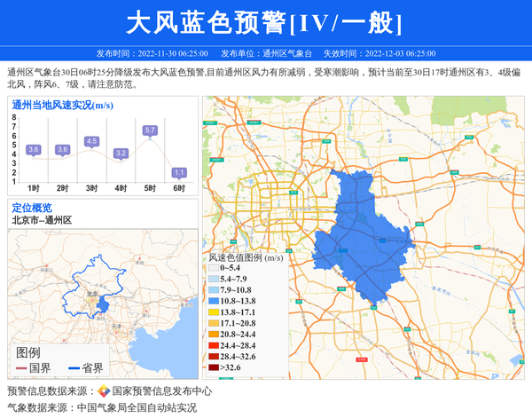Viewport: 532px width, 418px height.
Task: Click the 国家预警信息发布中心 source name
Action: point(162,391)
